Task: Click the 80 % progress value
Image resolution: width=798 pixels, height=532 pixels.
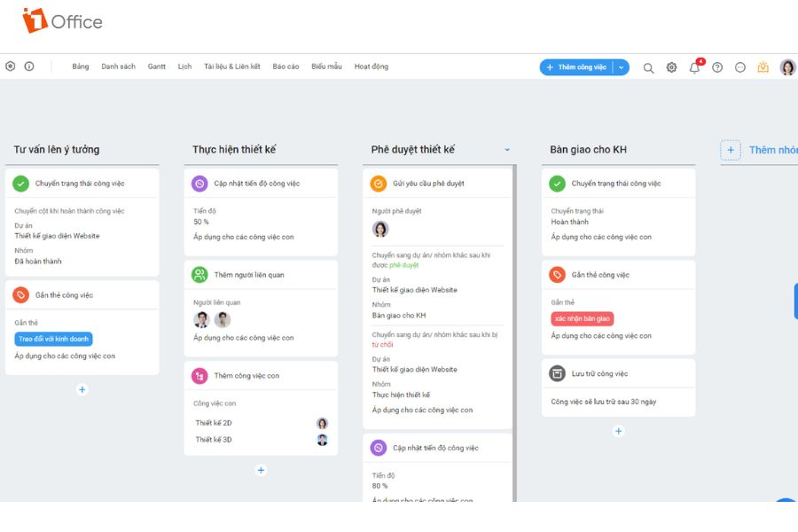Action: pos(379,486)
